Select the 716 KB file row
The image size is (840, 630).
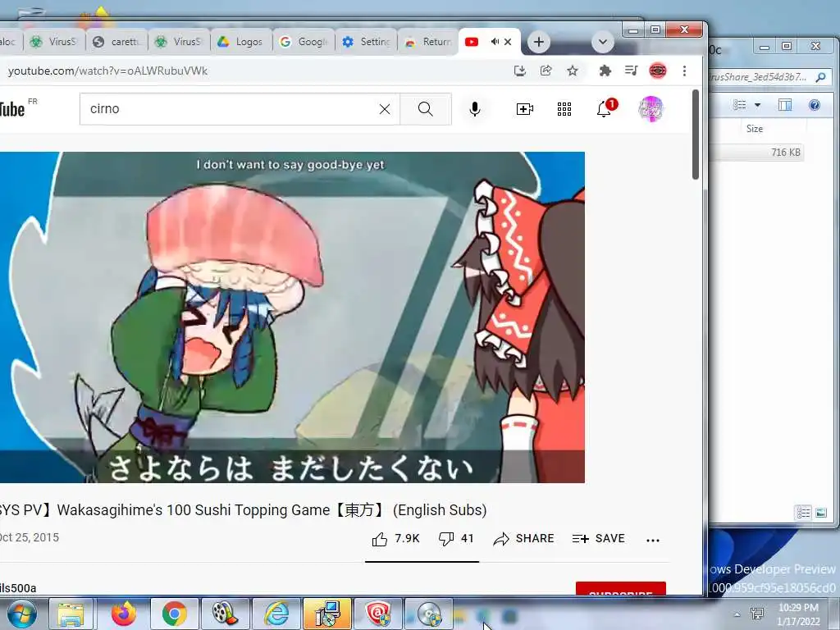coord(756,153)
